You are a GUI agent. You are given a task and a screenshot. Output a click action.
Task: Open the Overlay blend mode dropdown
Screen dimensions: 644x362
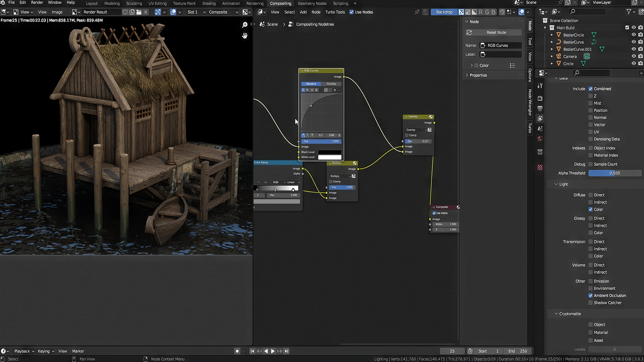click(416, 130)
